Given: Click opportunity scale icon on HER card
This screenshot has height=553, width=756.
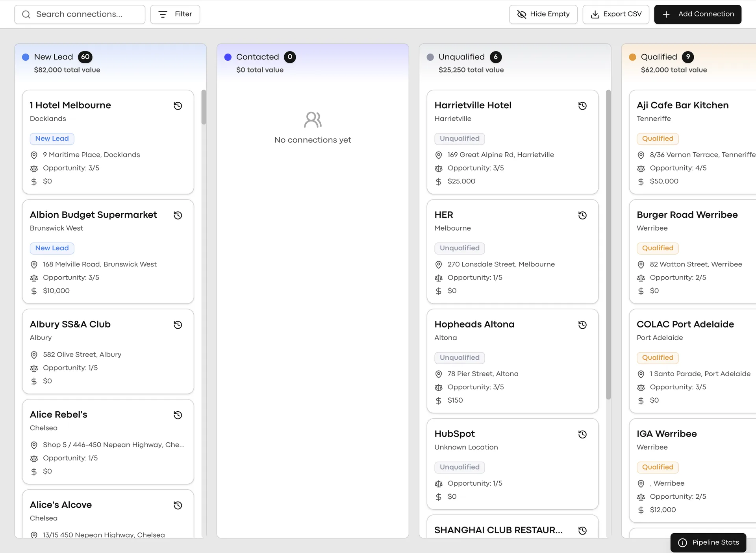Looking at the screenshot, I should tap(439, 278).
